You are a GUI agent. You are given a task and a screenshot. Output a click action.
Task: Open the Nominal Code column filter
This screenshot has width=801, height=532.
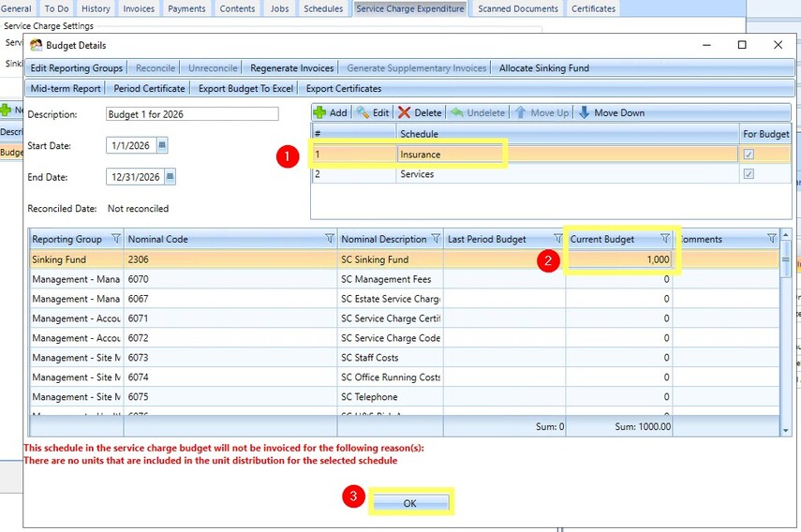tap(330, 239)
